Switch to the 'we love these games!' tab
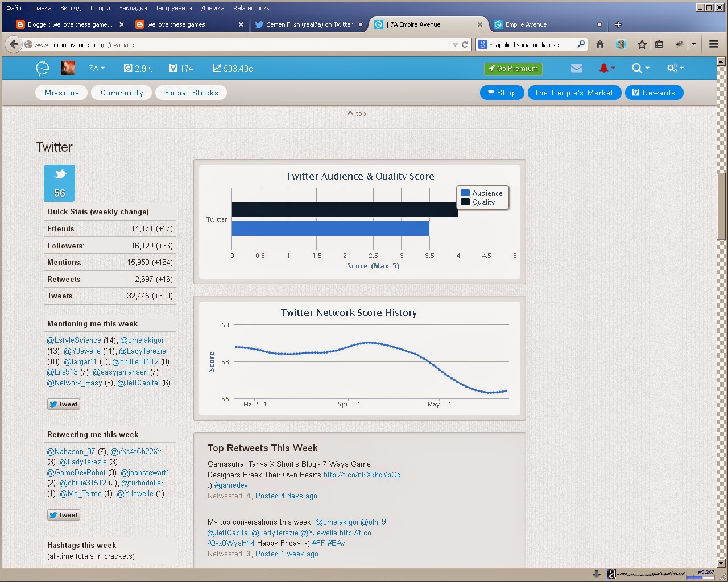Screen dimensions: 728x582 [x=189, y=24]
